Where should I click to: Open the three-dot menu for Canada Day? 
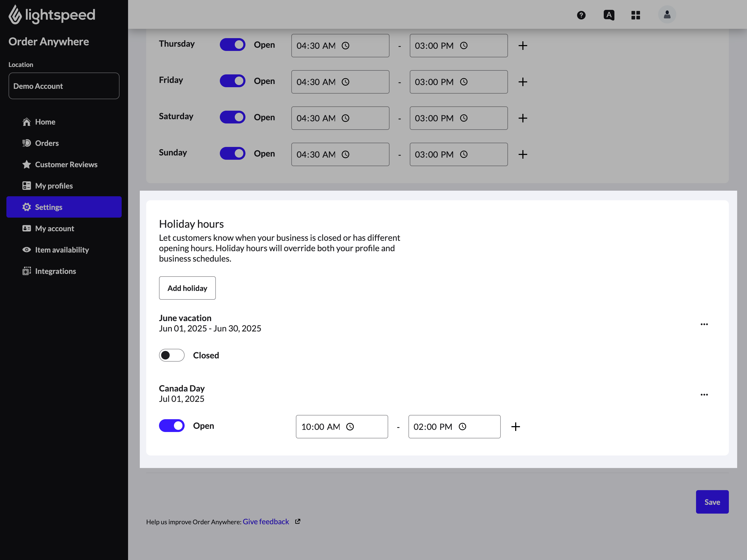pos(704,394)
